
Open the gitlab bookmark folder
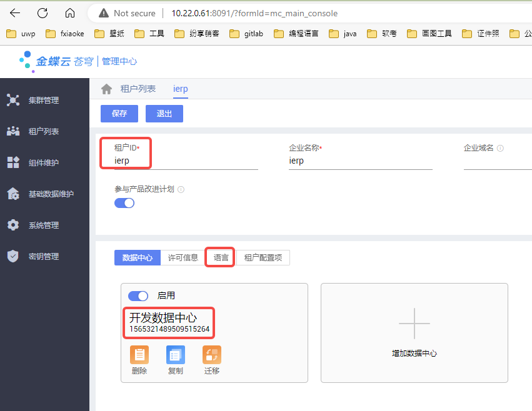pyautogui.click(x=246, y=34)
